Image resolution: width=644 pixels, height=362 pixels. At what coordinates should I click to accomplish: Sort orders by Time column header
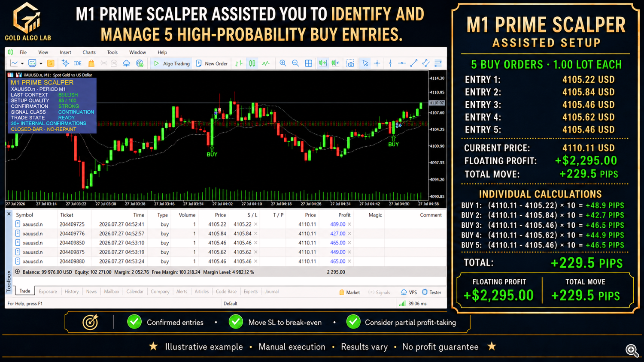139,215
